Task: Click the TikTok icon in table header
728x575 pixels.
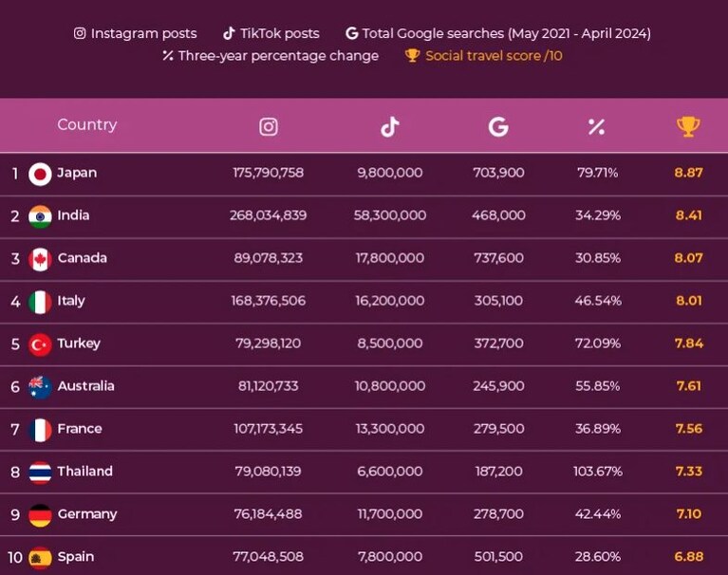Action: (x=390, y=127)
